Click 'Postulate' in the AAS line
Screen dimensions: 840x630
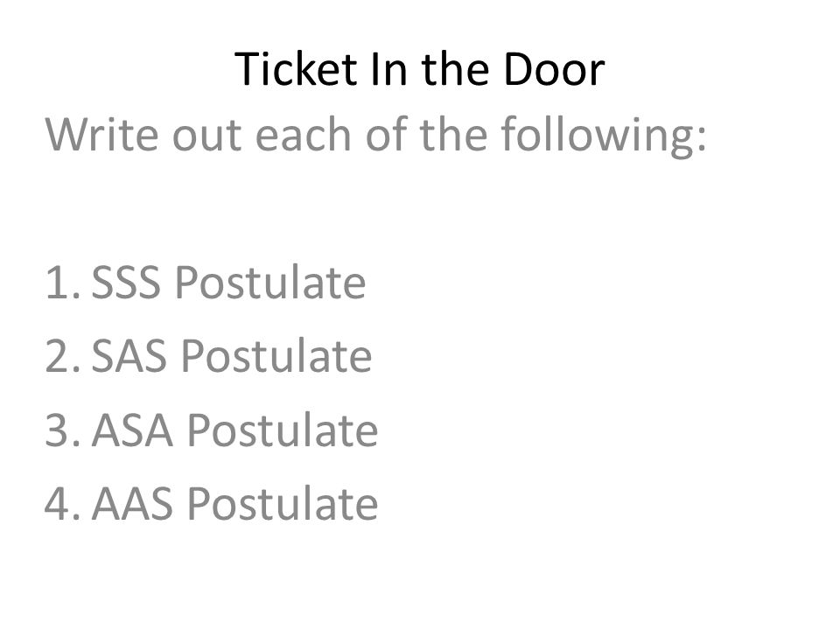(283, 503)
